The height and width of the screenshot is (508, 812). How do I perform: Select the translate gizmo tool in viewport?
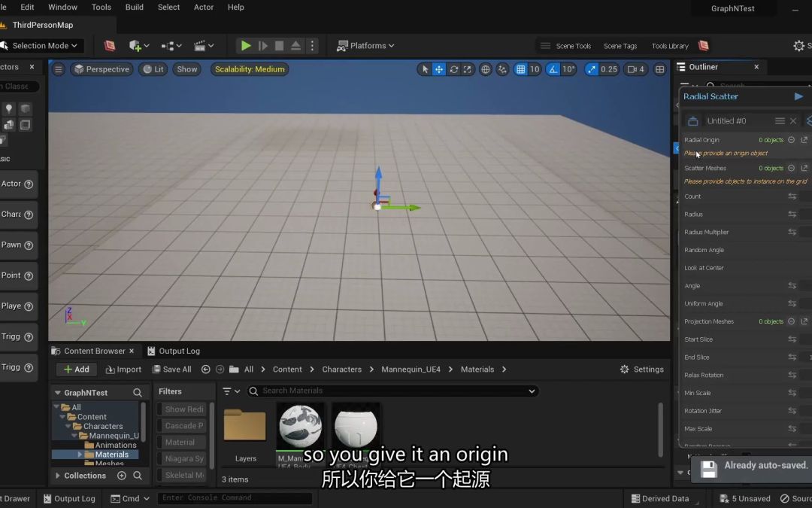coord(439,69)
